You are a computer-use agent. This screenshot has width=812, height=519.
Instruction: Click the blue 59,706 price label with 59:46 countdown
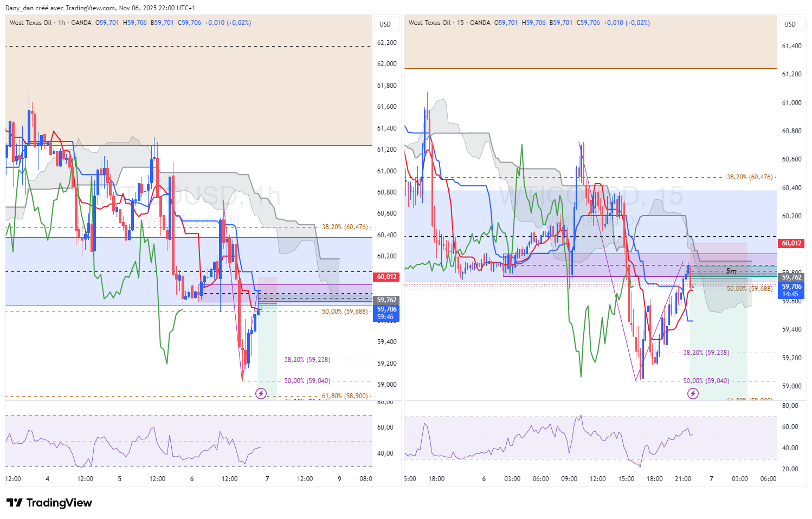(x=387, y=313)
